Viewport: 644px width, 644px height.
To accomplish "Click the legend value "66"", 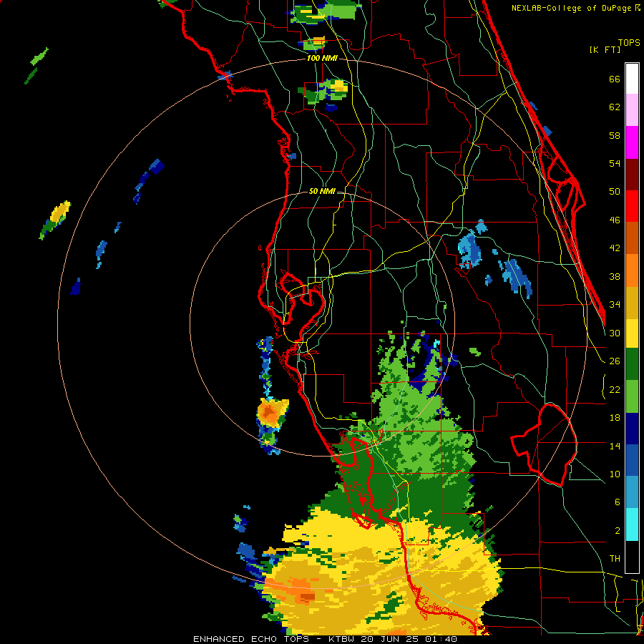I will [615, 79].
